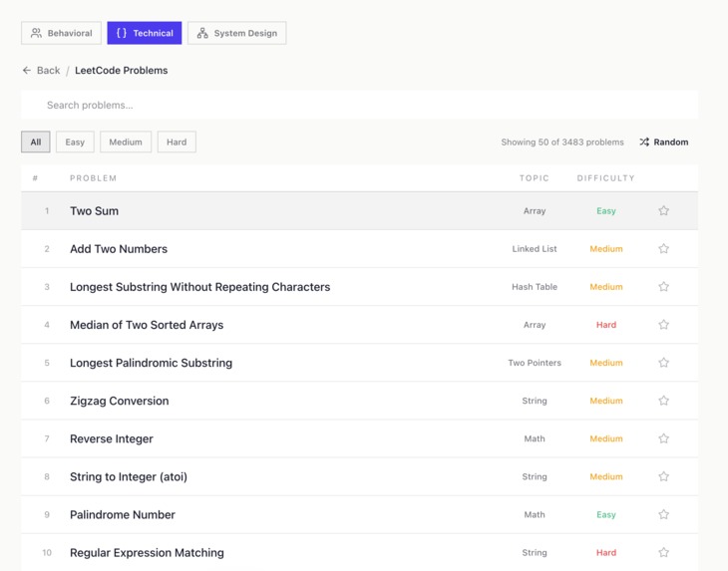This screenshot has width=728, height=571.
Task: Favorite Longest Substring Without Repeating Characters
Action: 663,287
